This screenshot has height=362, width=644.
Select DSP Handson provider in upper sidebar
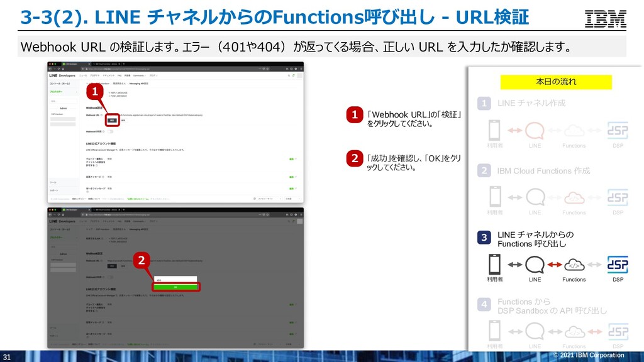[x=57, y=114]
